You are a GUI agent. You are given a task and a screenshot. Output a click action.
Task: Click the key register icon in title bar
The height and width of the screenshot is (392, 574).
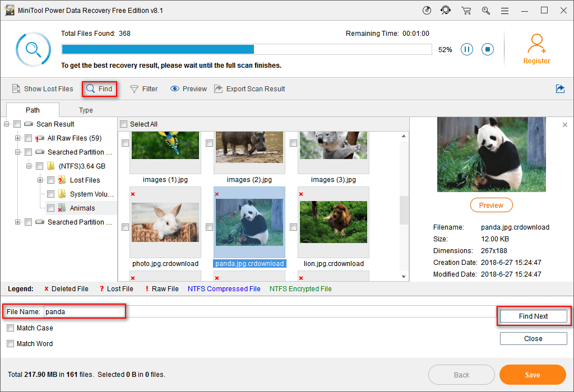coord(486,11)
